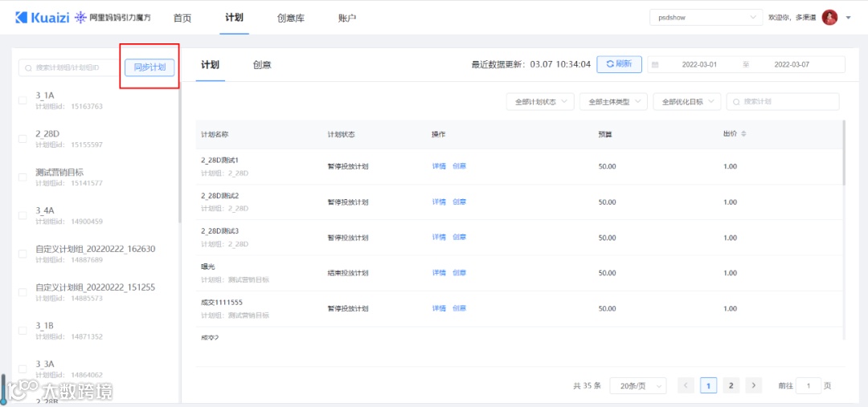The image size is (868, 407).
Task: Select the 测试营销目标 group name
Action: click(59, 172)
